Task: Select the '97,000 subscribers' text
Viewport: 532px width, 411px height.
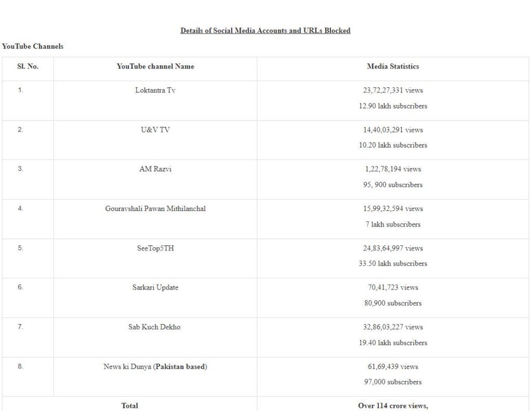Action: pyautogui.click(x=393, y=382)
